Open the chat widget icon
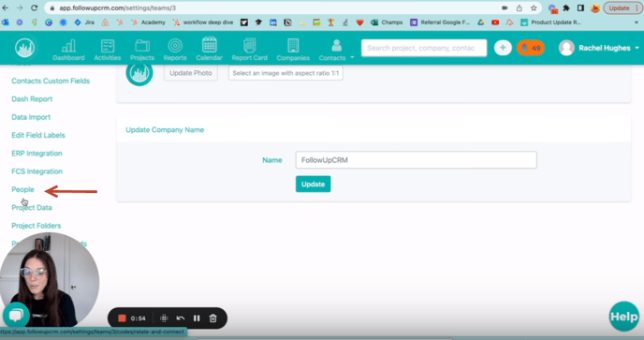Viewport: 644px width, 340px height. [x=16, y=316]
